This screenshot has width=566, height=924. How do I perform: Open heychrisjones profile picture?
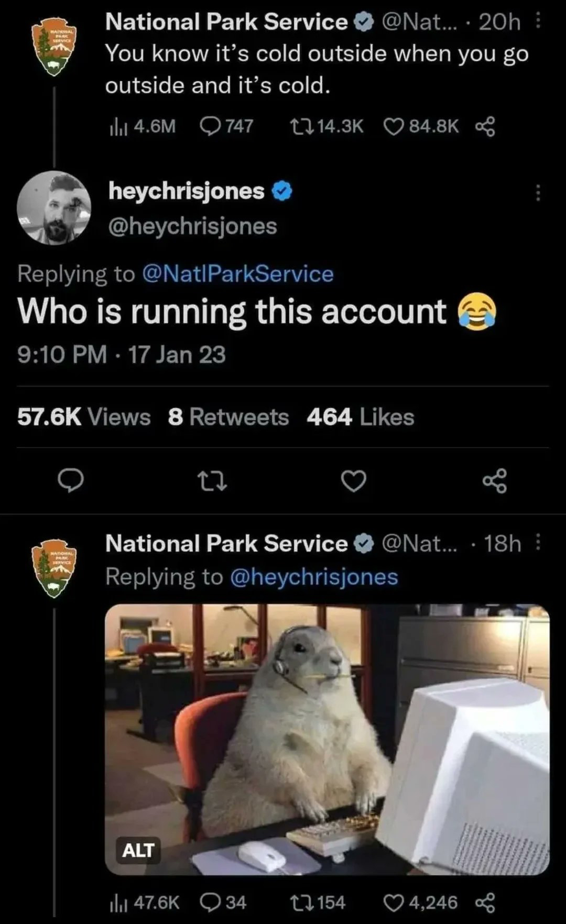click(54, 207)
